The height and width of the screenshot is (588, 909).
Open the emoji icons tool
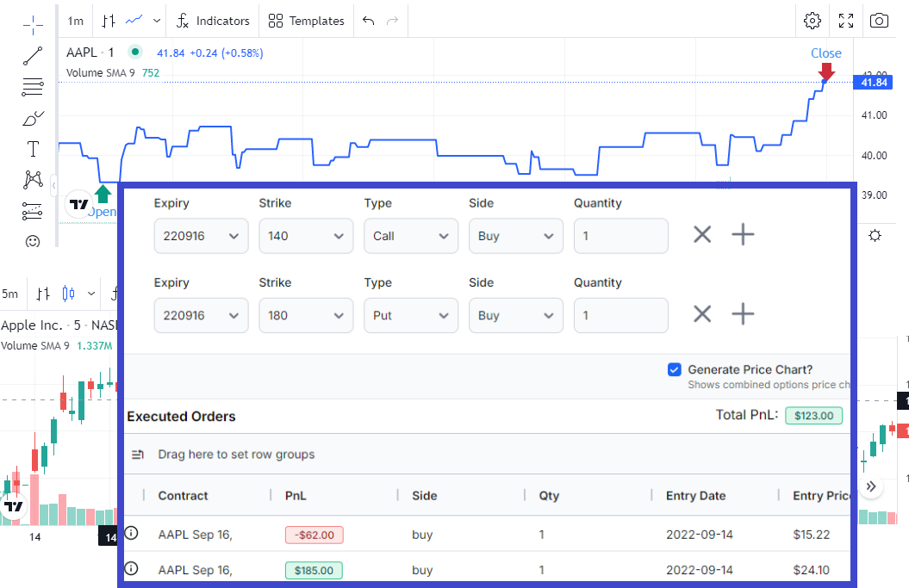point(33,241)
